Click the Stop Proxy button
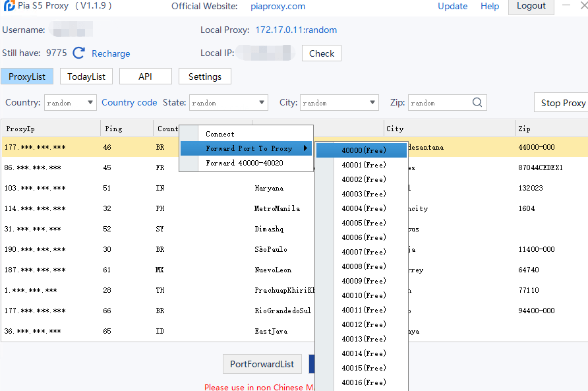Screen dimensions: 588x391 click(x=564, y=102)
